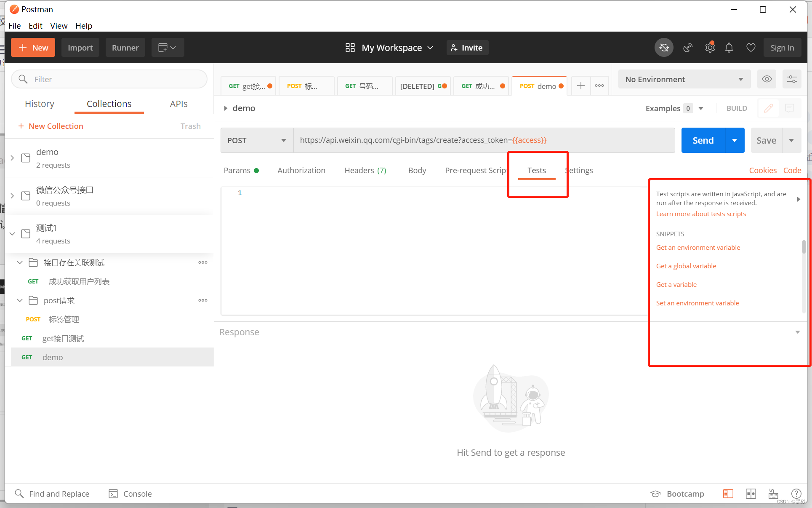This screenshot has width=812, height=508.
Task: Click the Headers tab showing count 7
Action: 365,170
